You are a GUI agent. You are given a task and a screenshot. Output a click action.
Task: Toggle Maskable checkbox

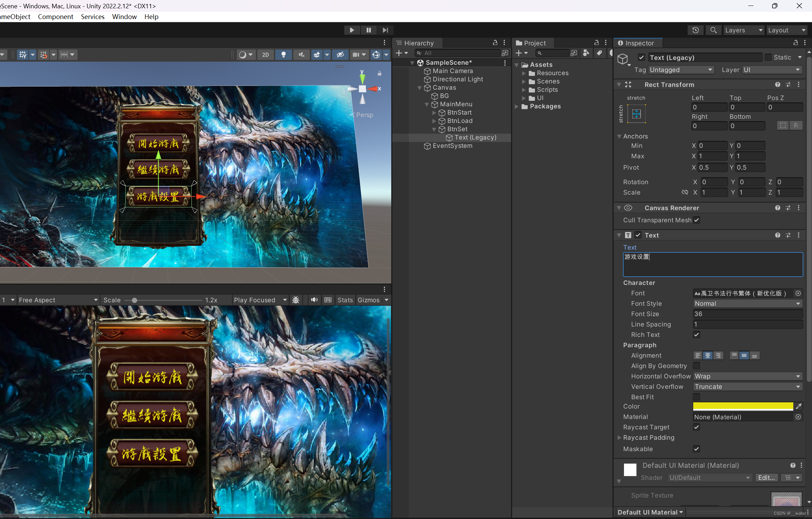point(697,449)
